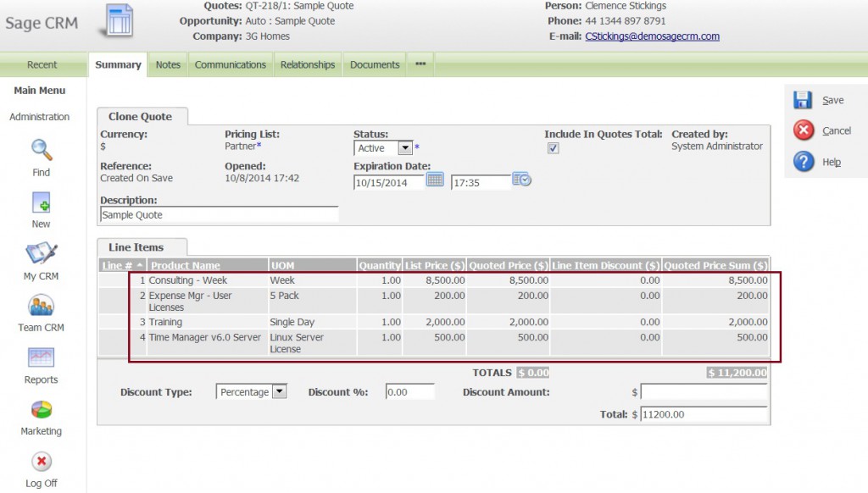Viewport: 868px width, 493px height.
Task: Open My CRM icon
Action: (41, 253)
